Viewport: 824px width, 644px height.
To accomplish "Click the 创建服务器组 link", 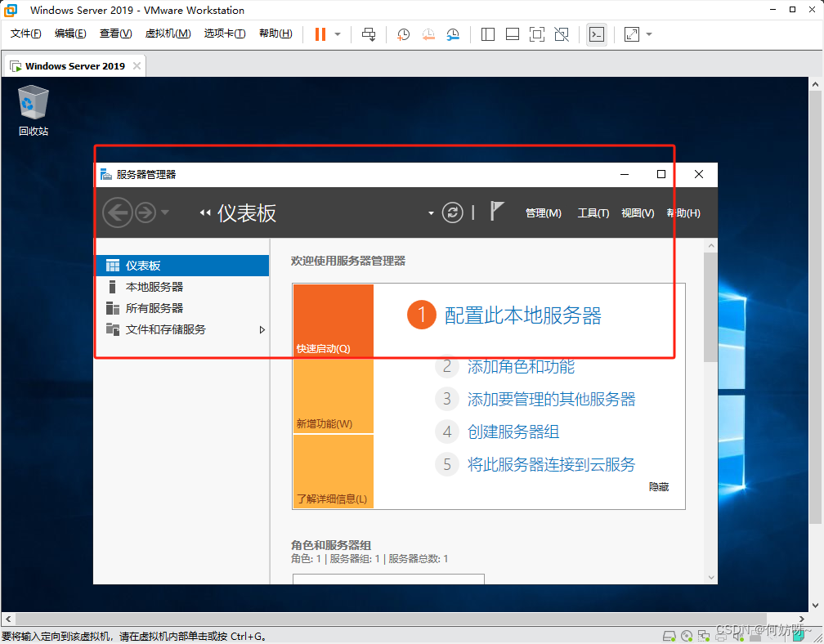I will tap(513, 432).
